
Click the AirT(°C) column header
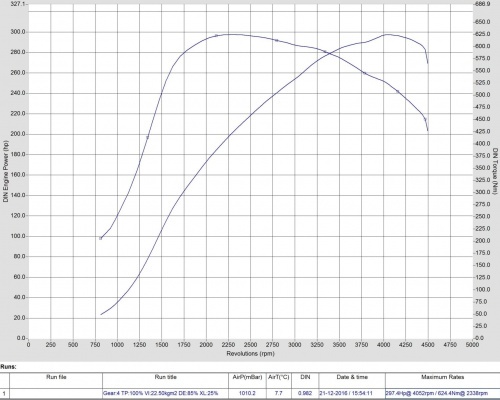tap(279, 377)
